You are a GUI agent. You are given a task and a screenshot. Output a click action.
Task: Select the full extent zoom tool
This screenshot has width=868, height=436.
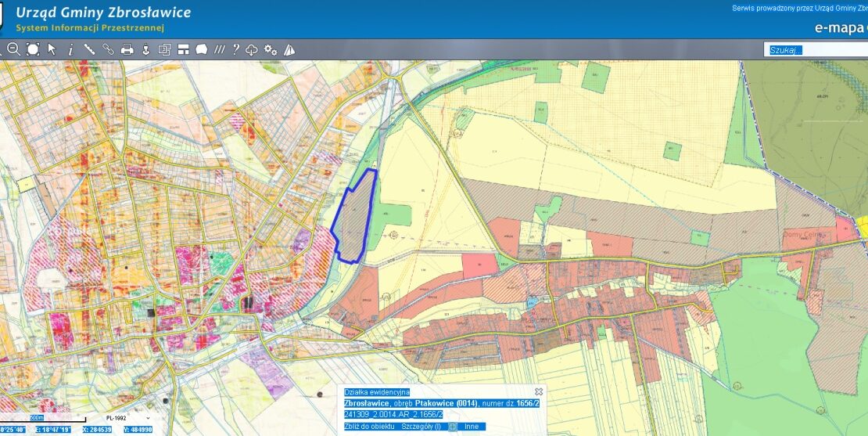tap(33, 49)
